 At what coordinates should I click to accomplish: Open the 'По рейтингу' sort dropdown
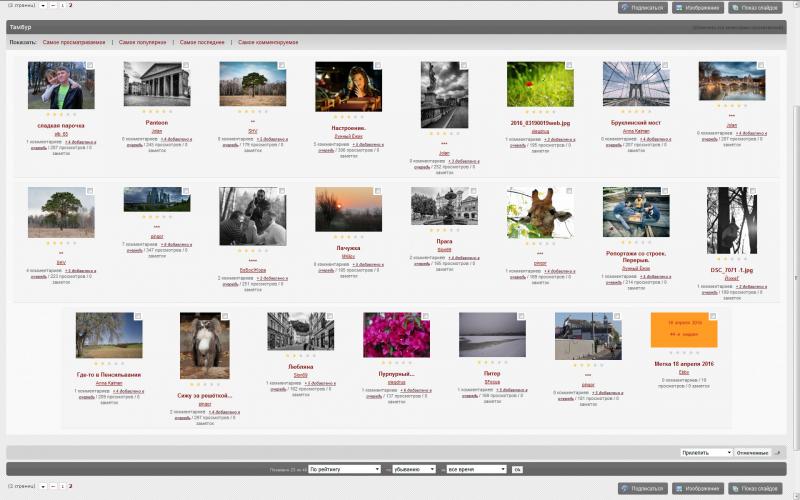click(344, 469)
